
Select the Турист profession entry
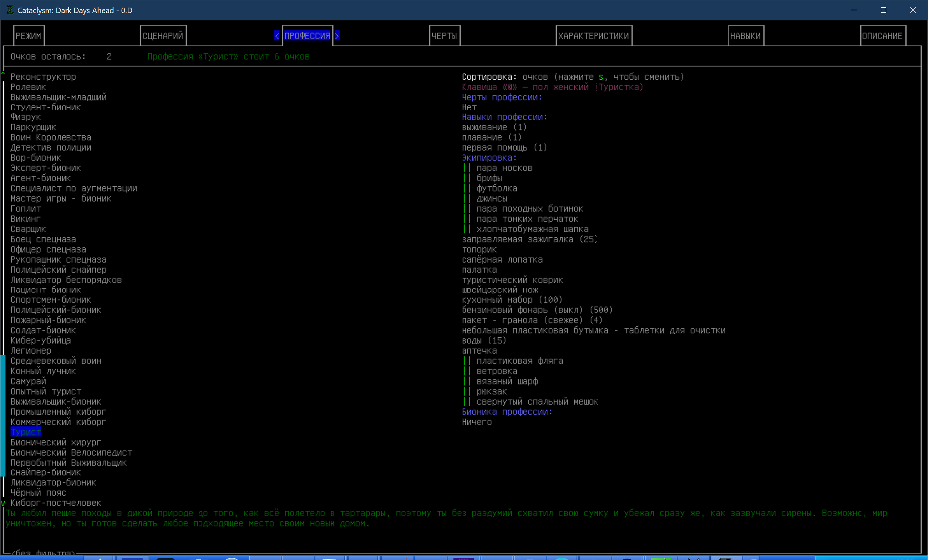coord(25,432)
